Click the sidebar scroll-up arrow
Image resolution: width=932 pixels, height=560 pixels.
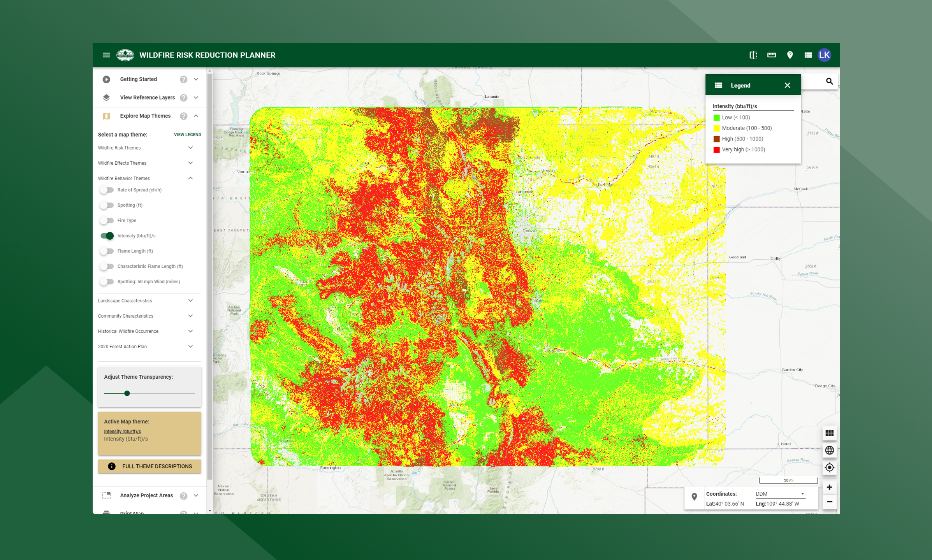[210, 71]
